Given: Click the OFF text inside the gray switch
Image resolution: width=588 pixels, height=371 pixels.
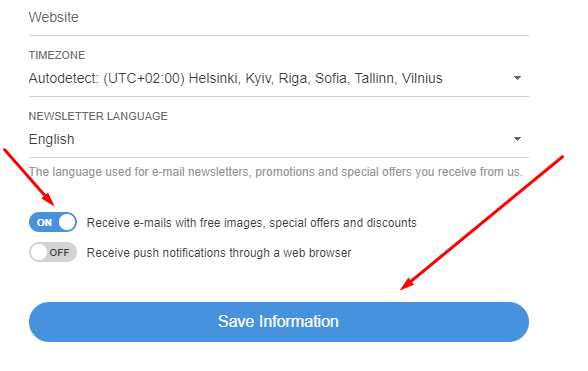Looking at the screenshot, I should pos(59,252).
